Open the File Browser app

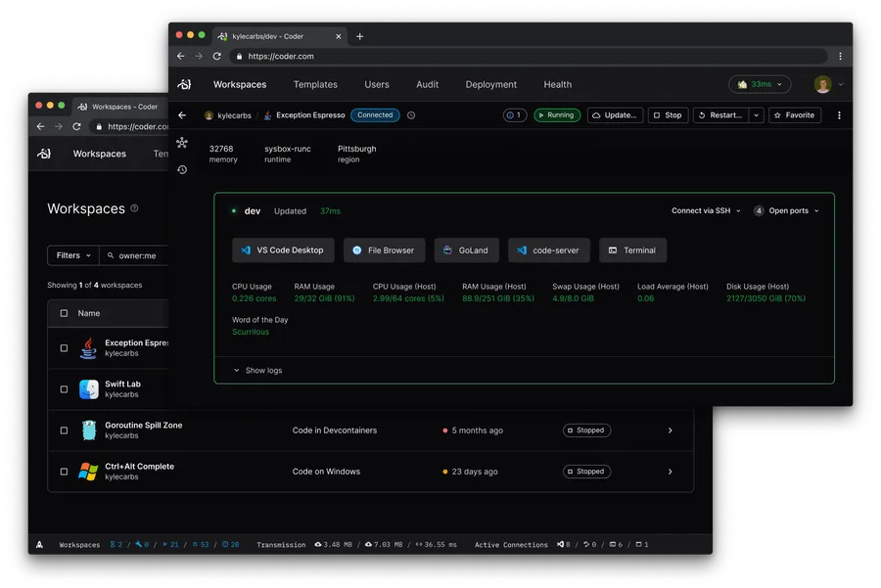tap(385, 250)
